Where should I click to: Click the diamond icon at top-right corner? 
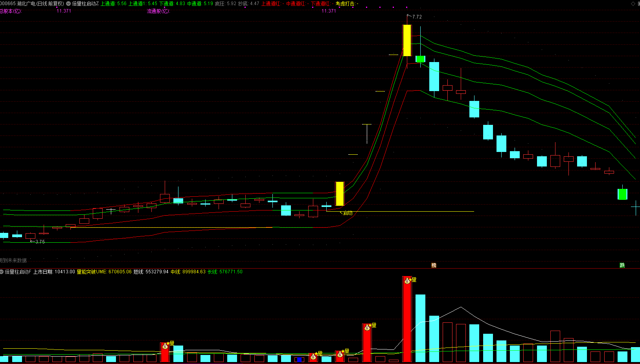pyautogui.click(x=633, y=4)
